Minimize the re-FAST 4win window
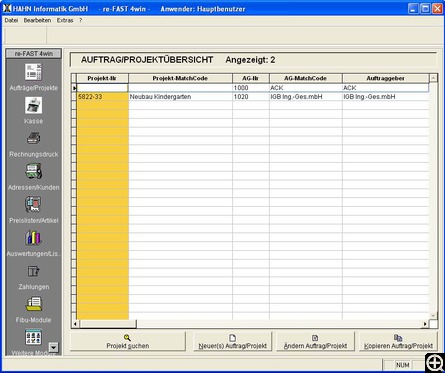Image resolution: width=445 pixels, height=373 pixels. coord(413,8)
